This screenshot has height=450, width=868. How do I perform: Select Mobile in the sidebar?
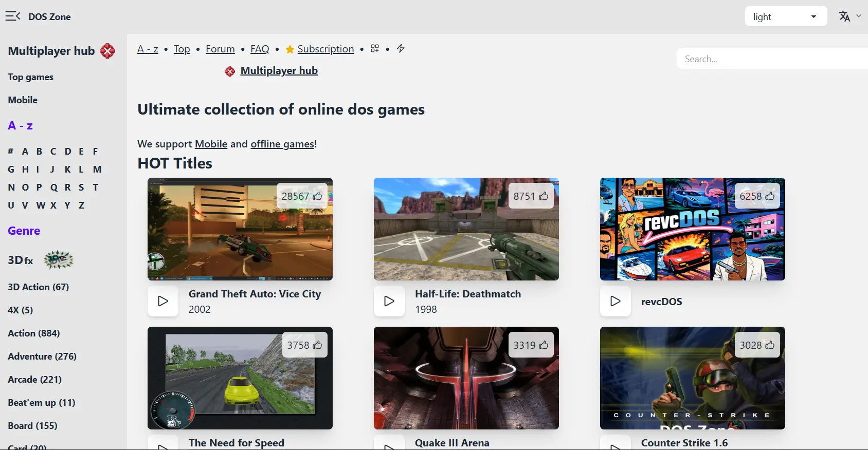coord(23,100)
